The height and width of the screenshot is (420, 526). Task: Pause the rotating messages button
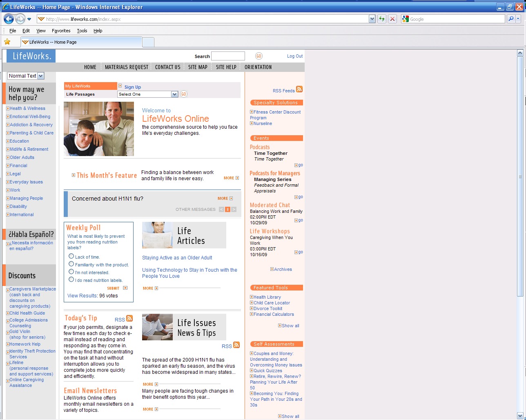coord(227,210)
